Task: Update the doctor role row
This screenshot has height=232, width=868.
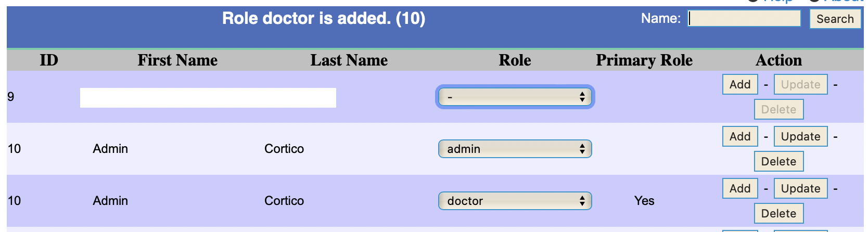Action: (800, 188)
